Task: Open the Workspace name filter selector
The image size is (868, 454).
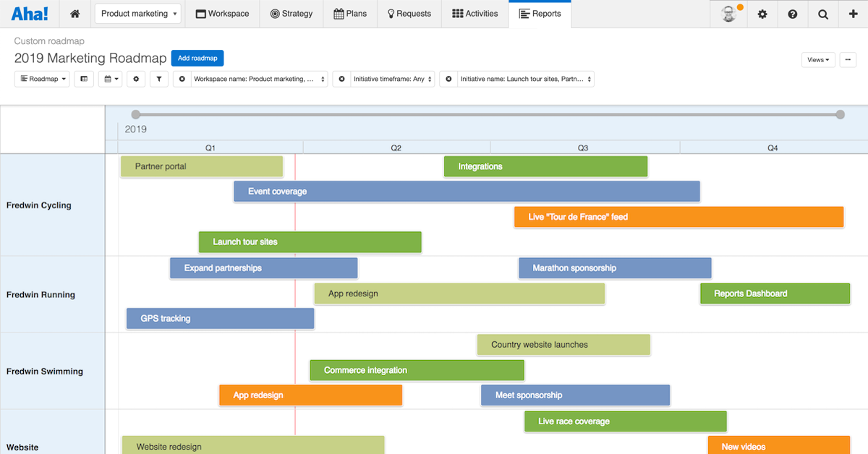Action: coord(259,79)
